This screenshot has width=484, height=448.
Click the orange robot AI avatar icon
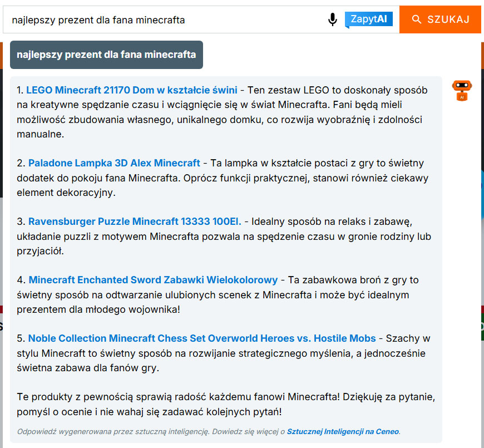coord(462,90)
